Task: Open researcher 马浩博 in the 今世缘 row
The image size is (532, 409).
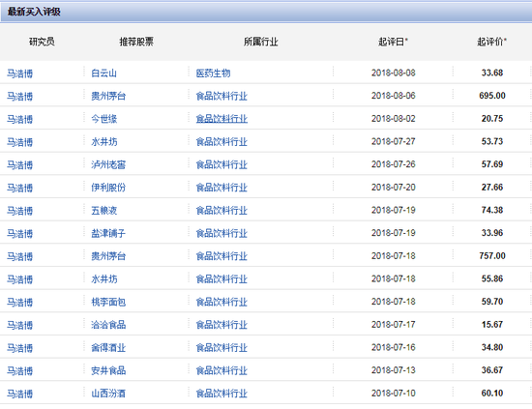Action: point(20,119)
